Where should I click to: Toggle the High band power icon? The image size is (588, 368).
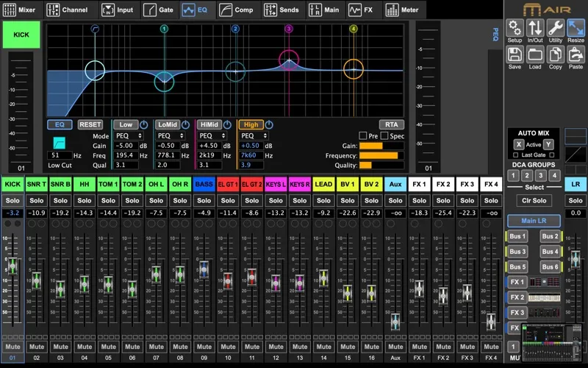tap(269, 124)
